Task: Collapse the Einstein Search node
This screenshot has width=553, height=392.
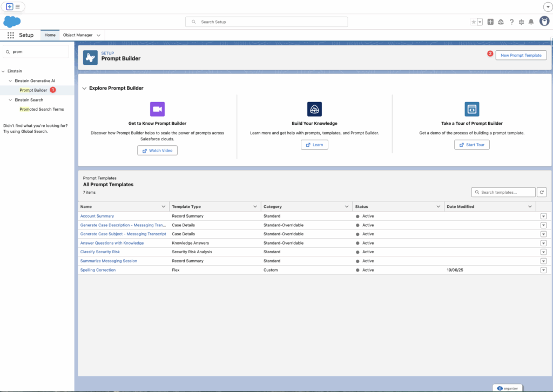Action: point(10,100)
